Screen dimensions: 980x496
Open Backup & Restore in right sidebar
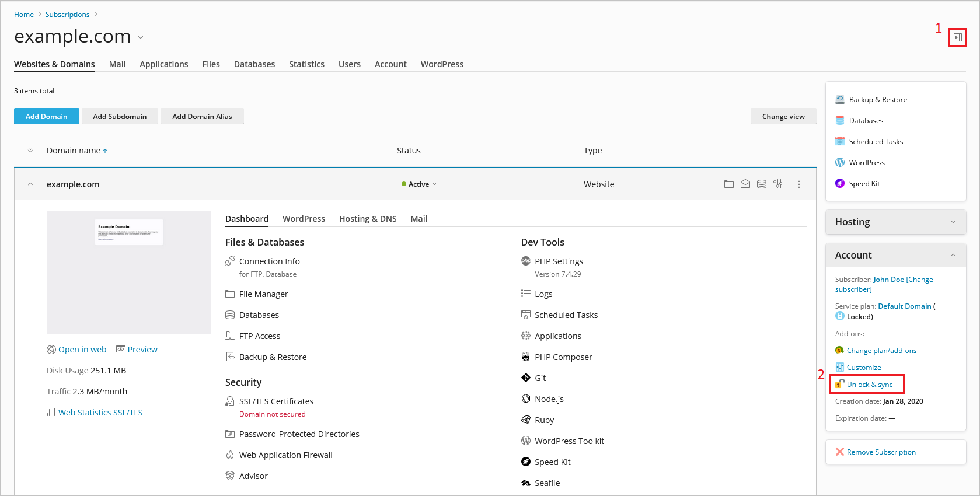point(877,100)
